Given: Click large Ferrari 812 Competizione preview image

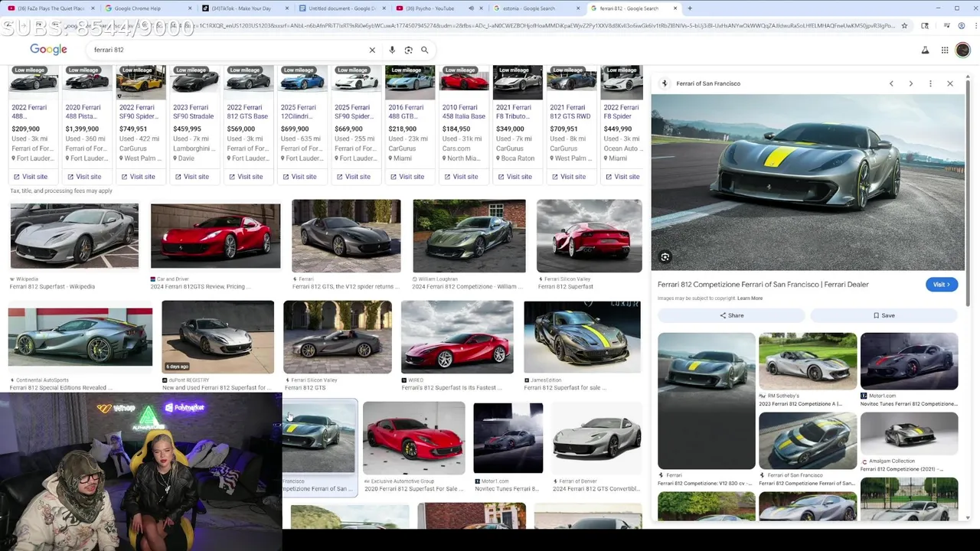Looking at the screenshot, I should [808, 182].
